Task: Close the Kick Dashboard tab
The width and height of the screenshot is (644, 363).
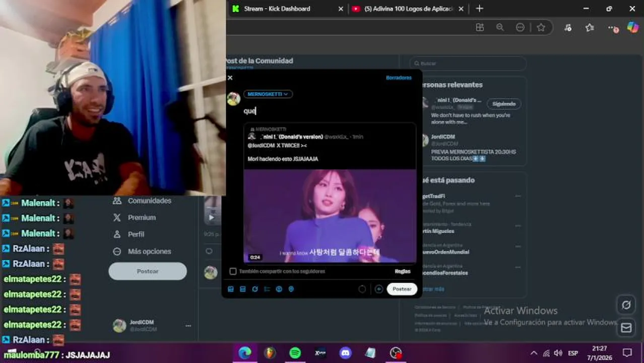Action: pyautogui.click(x=341, y=9)
